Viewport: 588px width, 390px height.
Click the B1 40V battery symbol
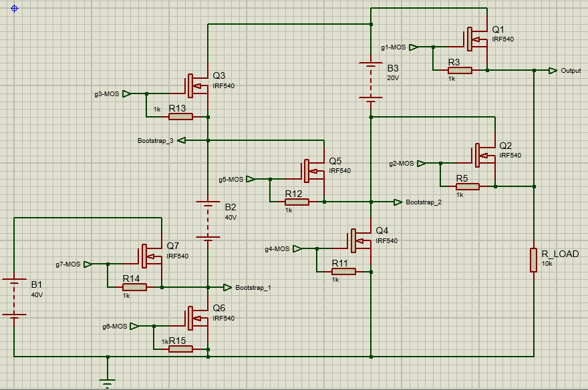14,297
